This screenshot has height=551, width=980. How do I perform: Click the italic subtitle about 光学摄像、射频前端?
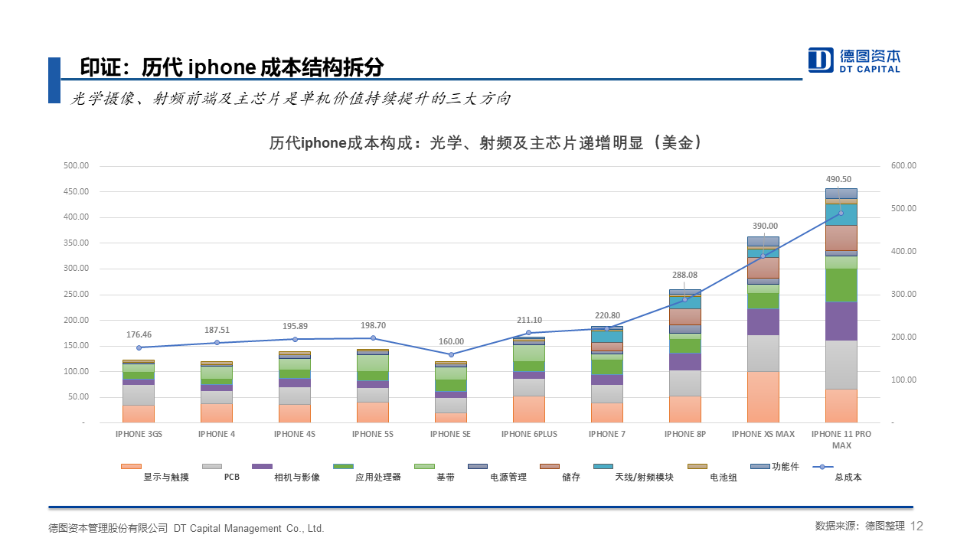pyautogui.click(x=291, y=99)
